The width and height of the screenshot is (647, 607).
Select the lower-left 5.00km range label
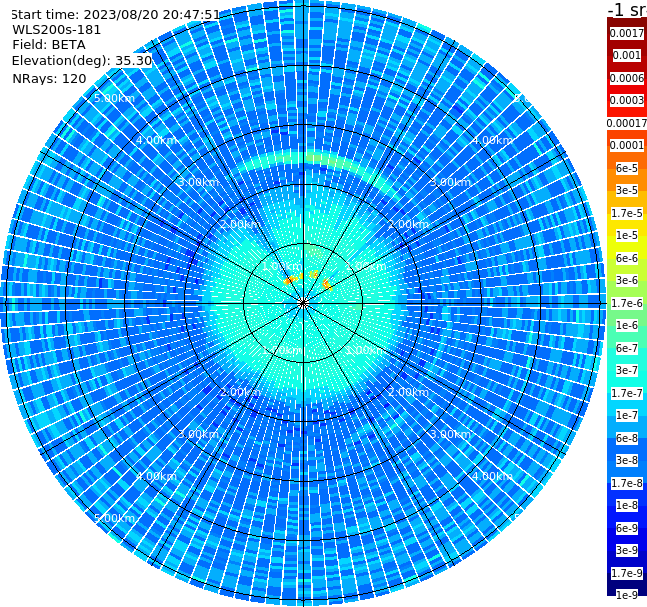(x=114, y=518)
